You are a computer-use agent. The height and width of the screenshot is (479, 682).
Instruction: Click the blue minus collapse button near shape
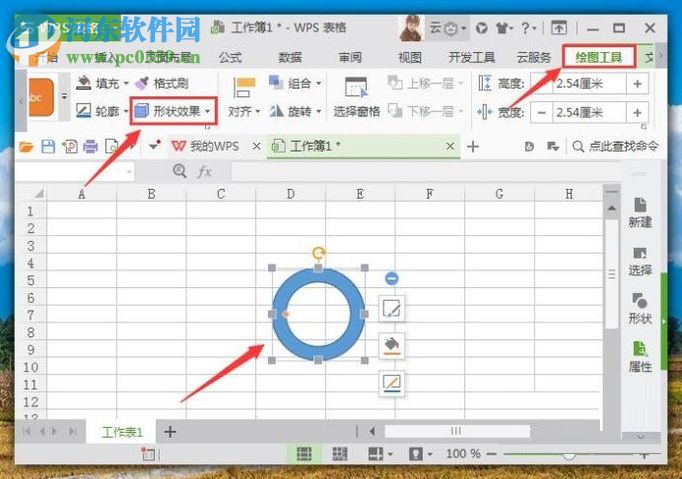tap(391, 278)
